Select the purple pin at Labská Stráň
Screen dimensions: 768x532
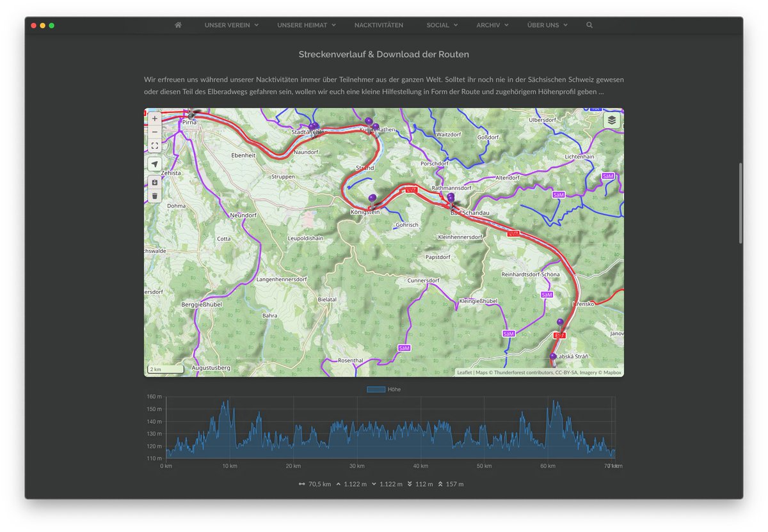(x=553, y=357)
